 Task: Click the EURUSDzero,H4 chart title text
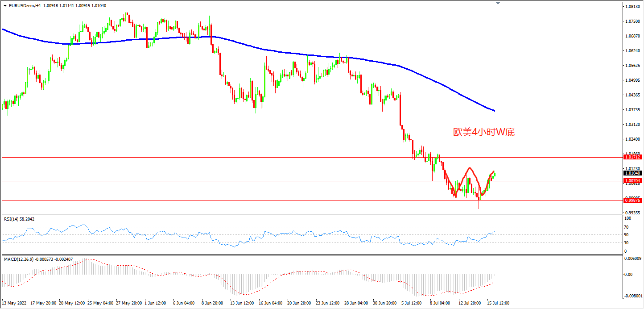[24, 5]
